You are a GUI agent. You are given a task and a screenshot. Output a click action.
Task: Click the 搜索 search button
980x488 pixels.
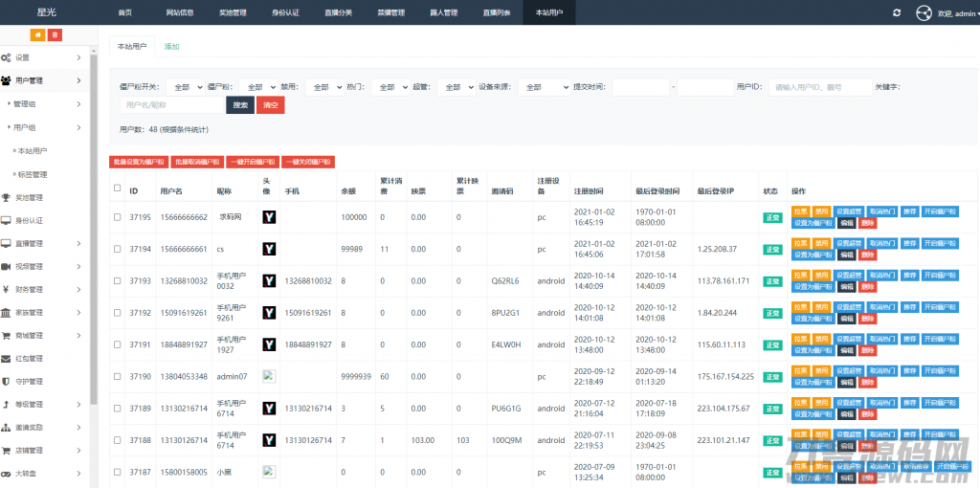click(240, 104)
